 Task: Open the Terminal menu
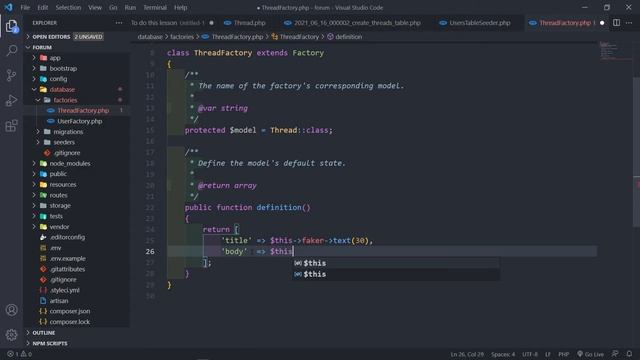[x=155, y=7]
